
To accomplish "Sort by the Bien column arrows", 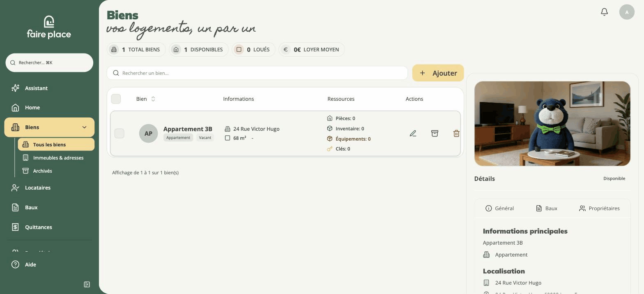I will pyautogui.click(x=153, y=99).
